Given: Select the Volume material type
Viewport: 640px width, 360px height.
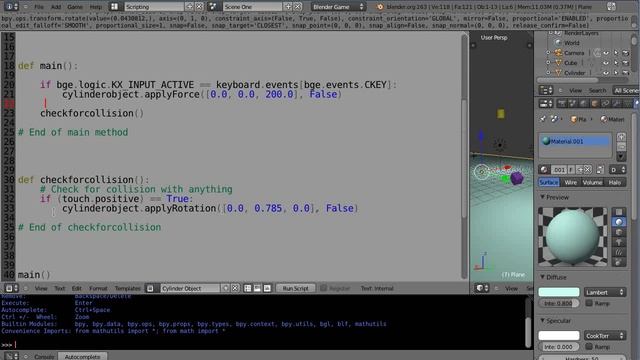Looking at the screenshot, I should tap(592, 182).
